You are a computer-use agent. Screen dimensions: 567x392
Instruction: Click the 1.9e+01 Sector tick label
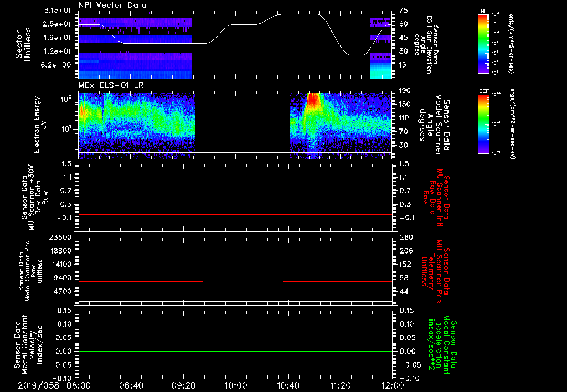(56, 38)
